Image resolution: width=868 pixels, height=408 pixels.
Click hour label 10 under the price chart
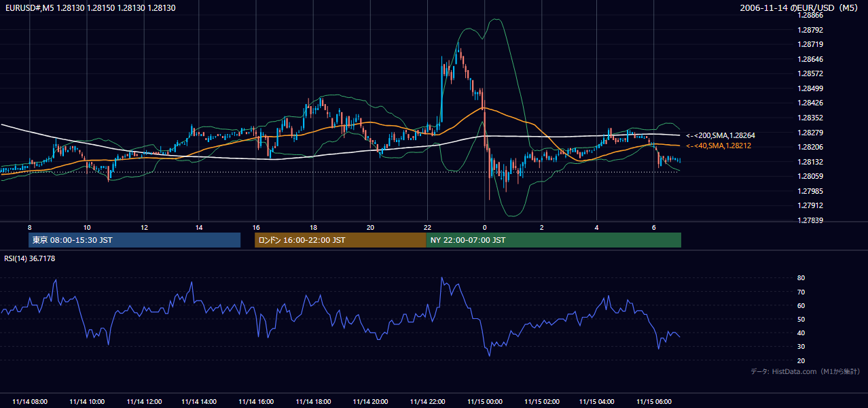86,227
